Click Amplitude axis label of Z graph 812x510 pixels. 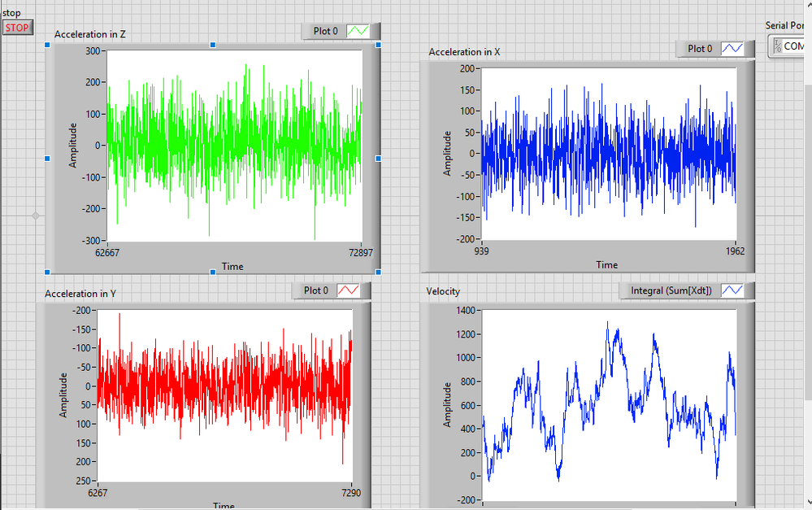pos(72,145)
